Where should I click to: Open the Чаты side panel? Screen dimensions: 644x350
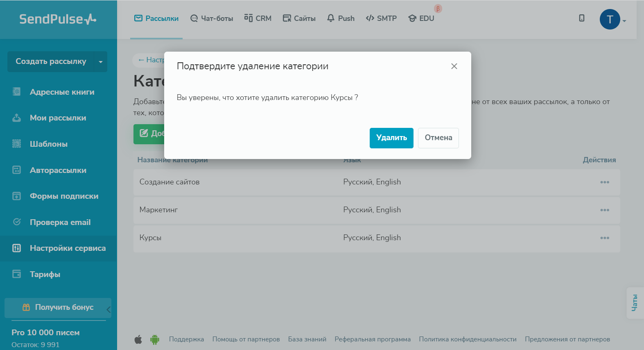click(x=635, y=303)
